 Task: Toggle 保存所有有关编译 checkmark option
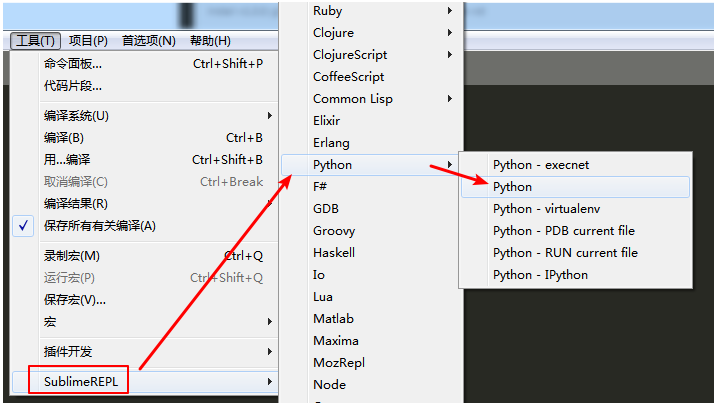point(100,225)
